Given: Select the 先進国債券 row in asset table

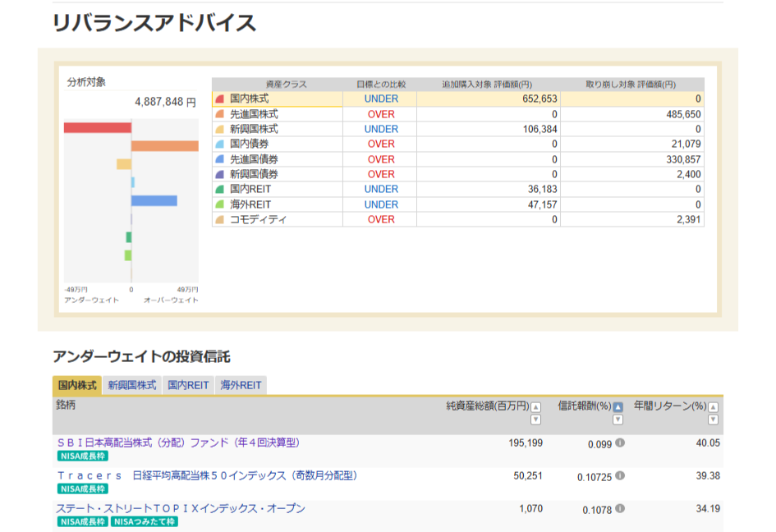Looking at the screenshot, I should point(457,159).
